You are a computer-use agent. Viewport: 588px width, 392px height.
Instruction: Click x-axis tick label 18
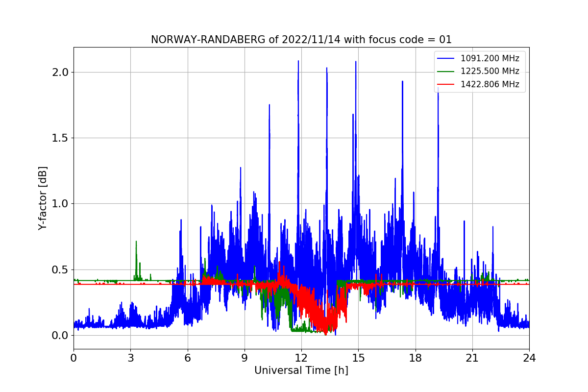(x=415, y=358)
